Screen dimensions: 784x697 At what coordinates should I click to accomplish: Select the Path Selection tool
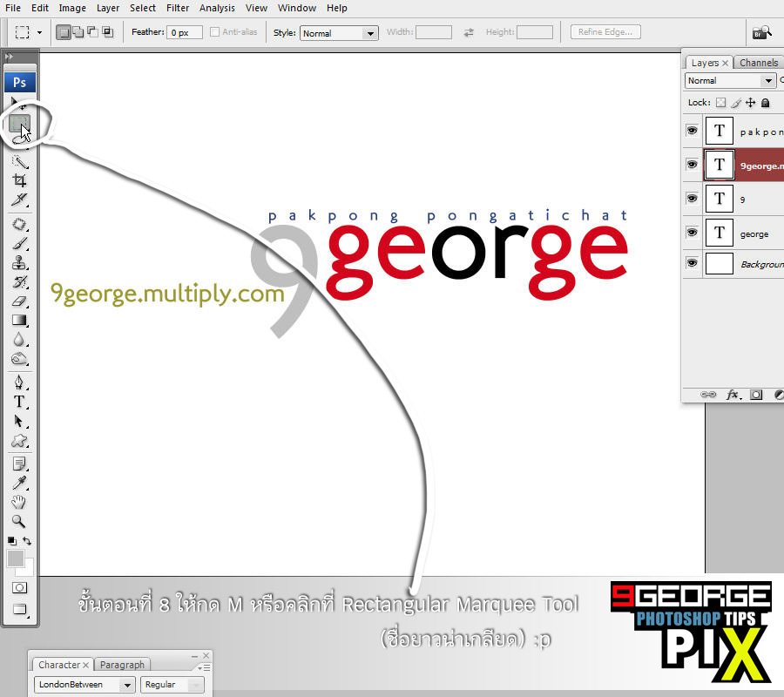[x=19, y=421]
